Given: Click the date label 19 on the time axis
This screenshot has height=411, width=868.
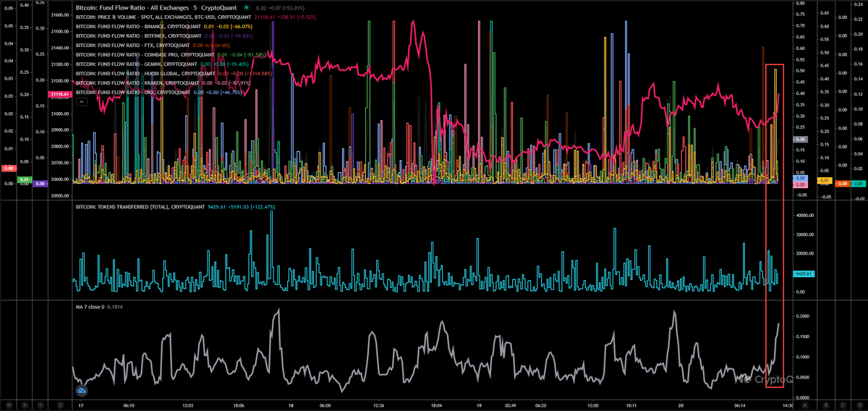Looking at the screenshot, I should pyautogui.click(x=479, y=405).
